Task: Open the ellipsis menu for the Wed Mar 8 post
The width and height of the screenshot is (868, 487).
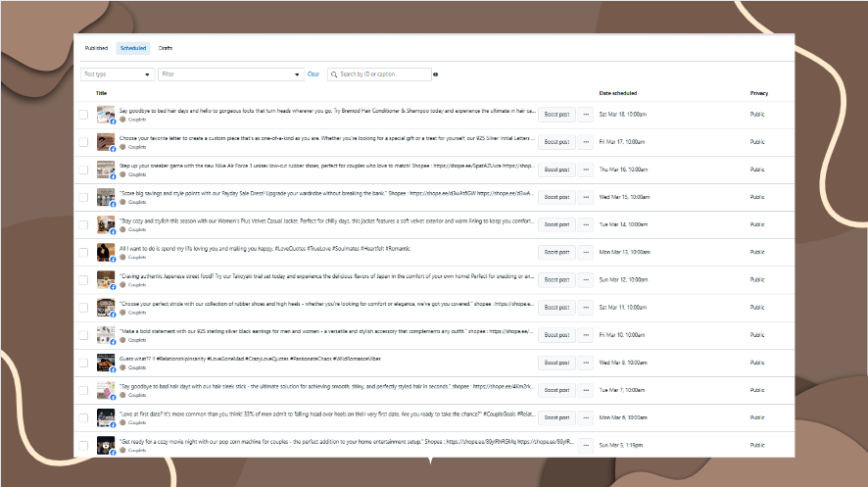Action: tap(586, 363)
